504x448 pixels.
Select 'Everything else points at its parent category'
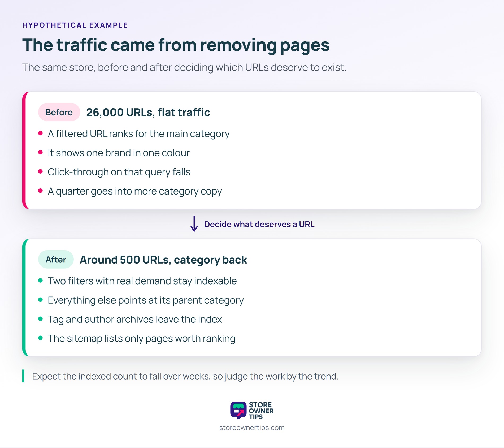(x=146, y=300)
